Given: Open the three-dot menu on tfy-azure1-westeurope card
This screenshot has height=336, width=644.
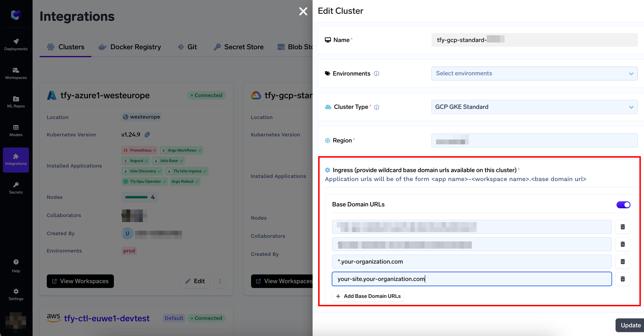Looking at the screenshot, I should point(220,281).
